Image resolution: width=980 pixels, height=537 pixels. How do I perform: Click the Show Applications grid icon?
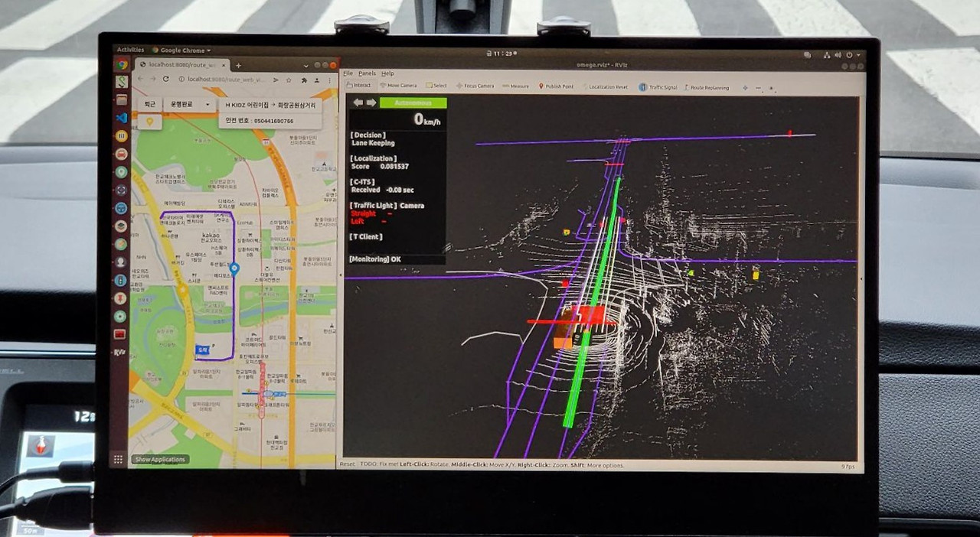point(118,459)
